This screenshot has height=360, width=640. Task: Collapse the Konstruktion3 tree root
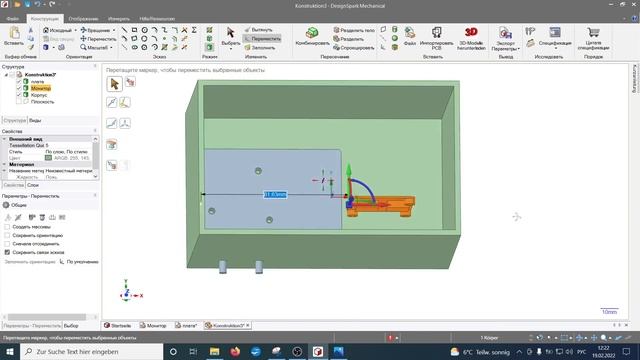[6, 75]
